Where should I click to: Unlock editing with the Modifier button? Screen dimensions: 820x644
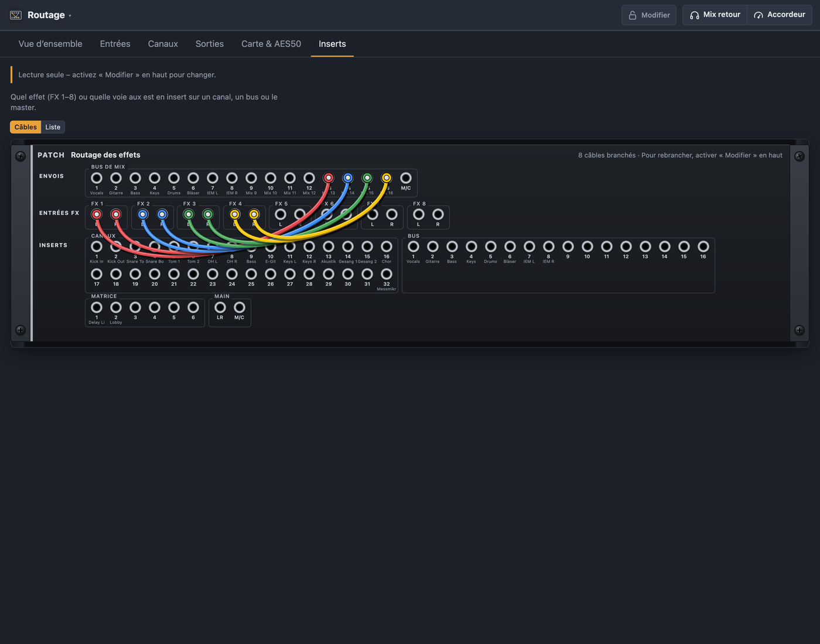[649, 15]
